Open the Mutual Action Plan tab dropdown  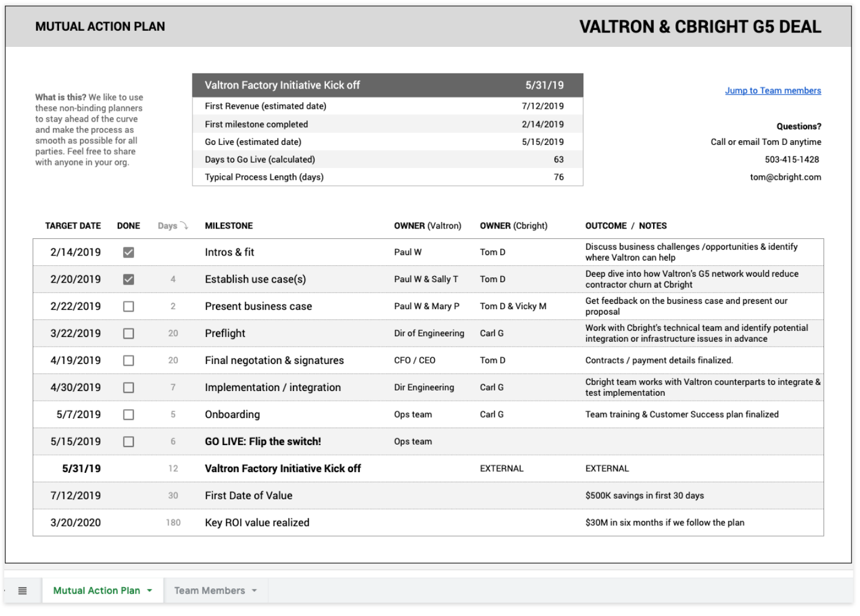tap(150, 590)
